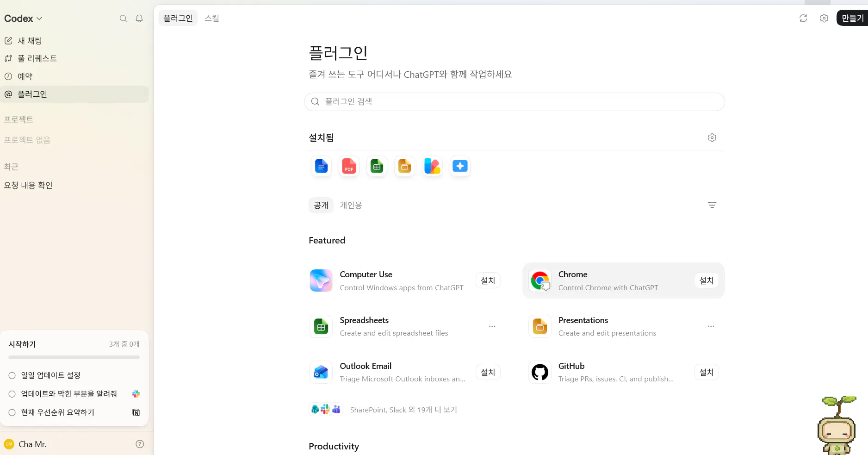Open the installed PDF plugin icon
Viewport: 868px width, 455px height.
[349, 166]
